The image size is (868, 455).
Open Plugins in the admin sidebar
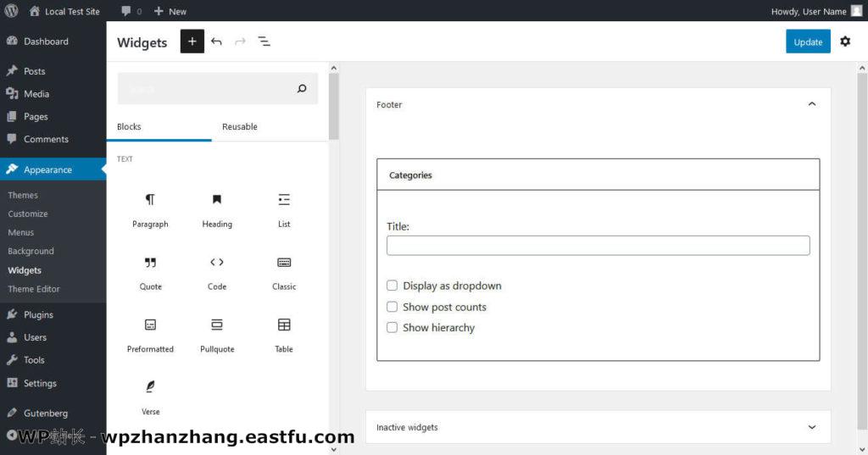pos(38,314)
